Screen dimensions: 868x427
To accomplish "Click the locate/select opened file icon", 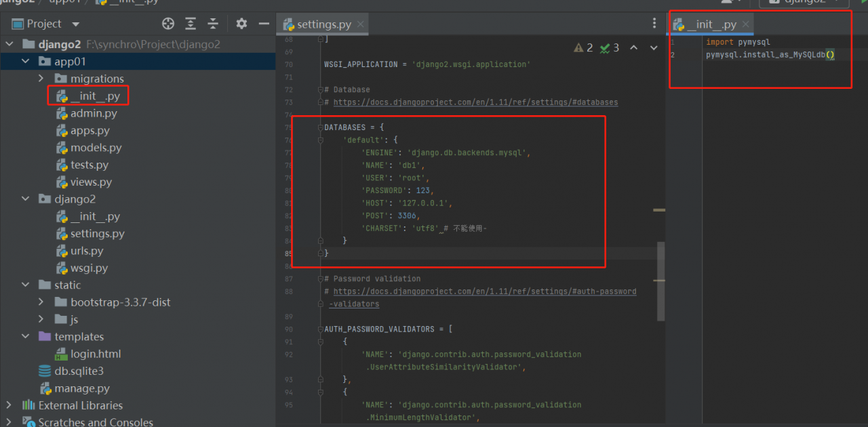I will click(168, 24).
